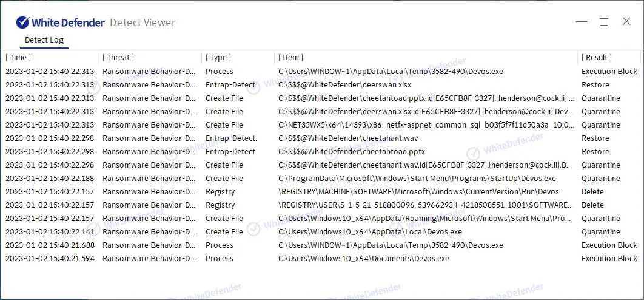Switch to the Detect Log tab
644x300 pixels.
[44, 40]
